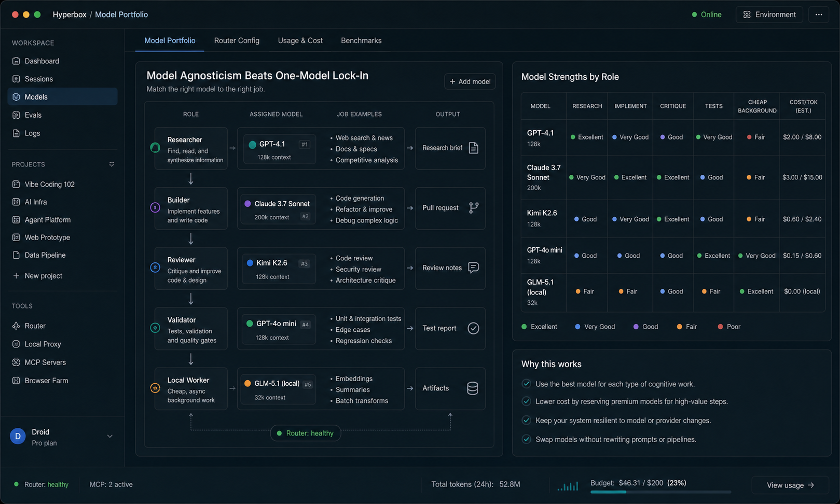
Task: Open the Local Proxy tool icon
Action: tap(16, 344)
